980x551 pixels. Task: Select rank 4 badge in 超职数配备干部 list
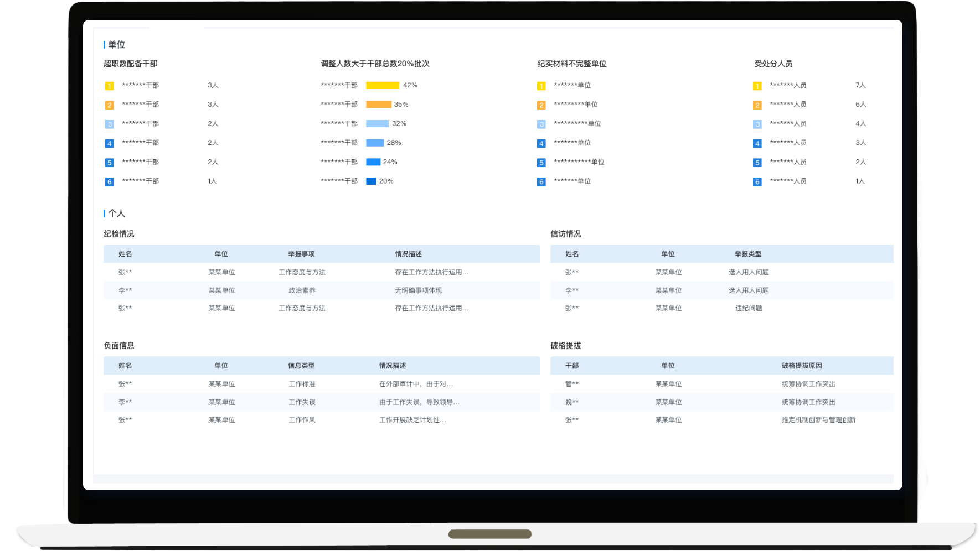110,143
